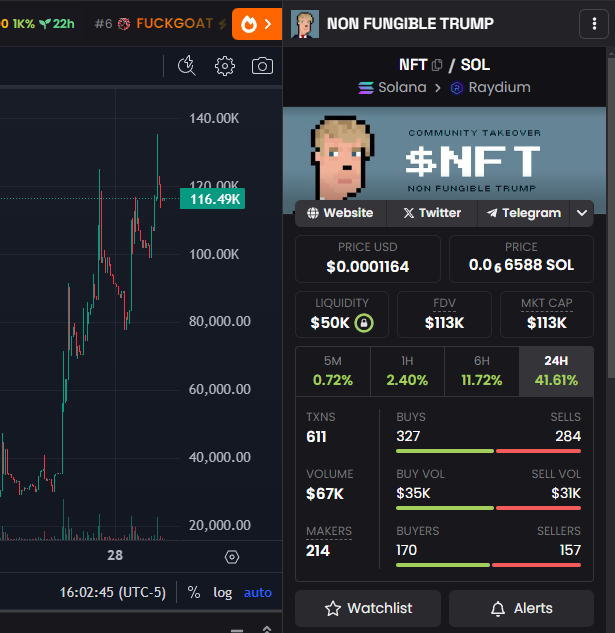Select the 6H timeframe tab
Image resolution: width=615 pixels, height=633 pixels.
[482, 371]
